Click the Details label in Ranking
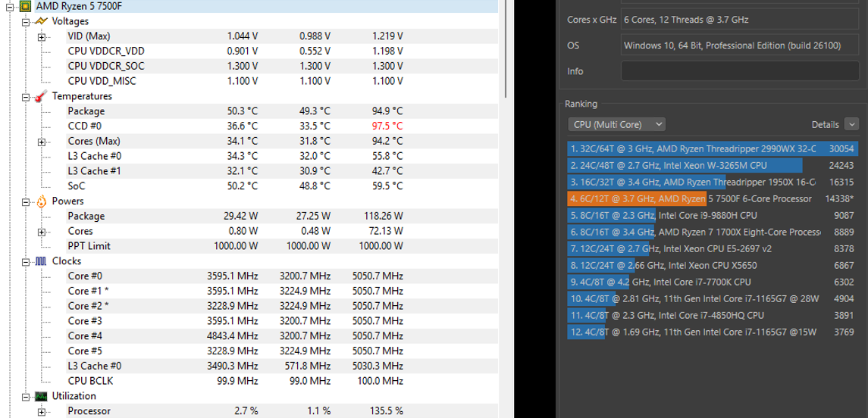This screenshot has height=418, width=868. coord(826,125)
